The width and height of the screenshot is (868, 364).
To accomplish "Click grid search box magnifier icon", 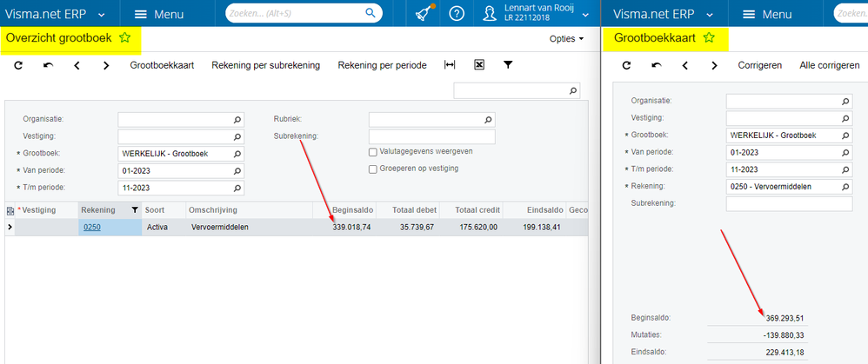I will (573, 90).
